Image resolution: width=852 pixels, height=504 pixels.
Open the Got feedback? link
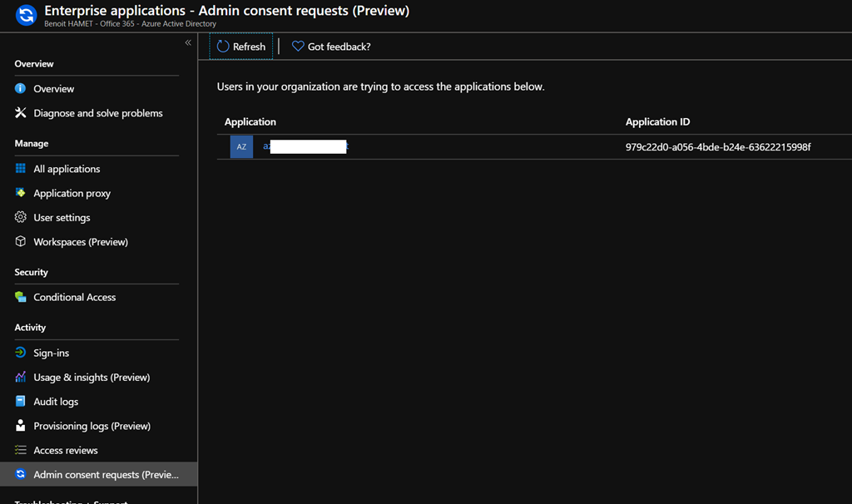pyautogui.click(x=330, y=46)
